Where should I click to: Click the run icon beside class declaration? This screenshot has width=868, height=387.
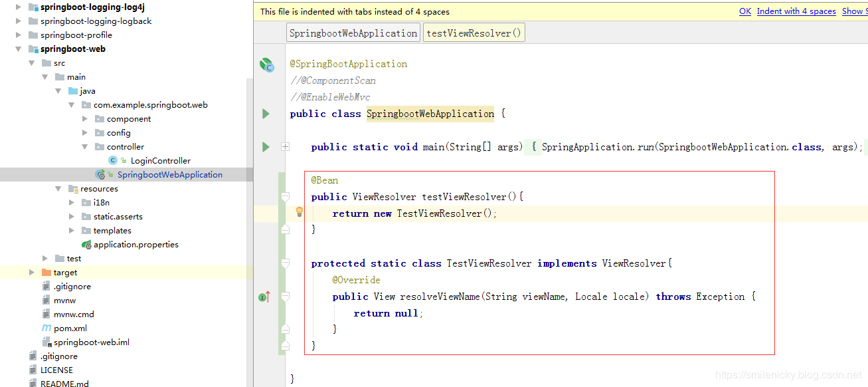[266, 114]
